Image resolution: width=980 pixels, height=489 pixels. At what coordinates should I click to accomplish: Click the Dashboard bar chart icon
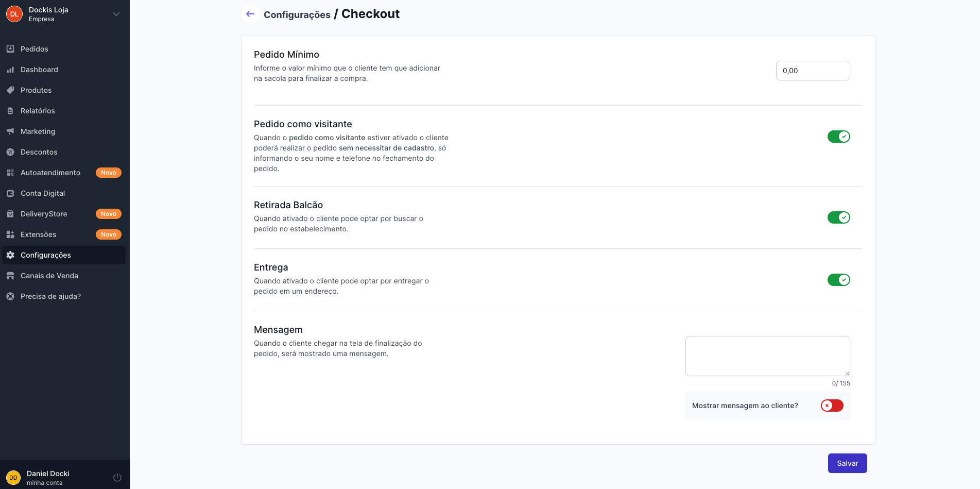tap(10, 70)
